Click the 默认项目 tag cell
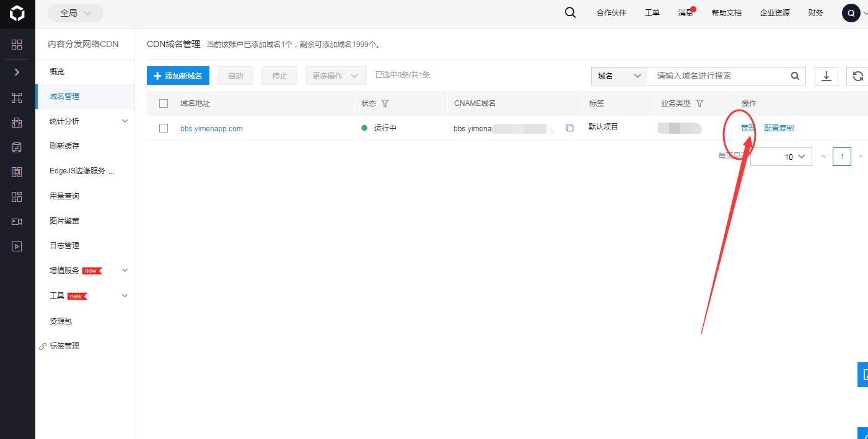Screen dimensions: 868x439 tap(603, 127)
